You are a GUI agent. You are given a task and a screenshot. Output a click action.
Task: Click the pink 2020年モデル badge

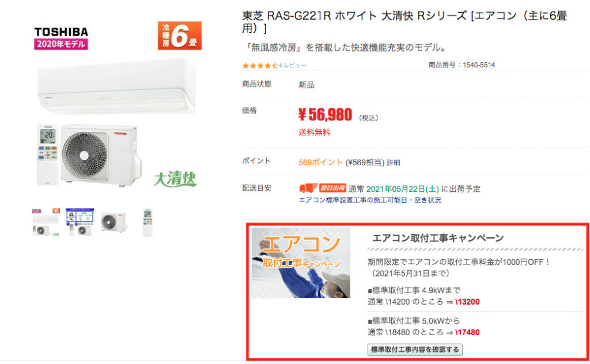tap(61, 44)
